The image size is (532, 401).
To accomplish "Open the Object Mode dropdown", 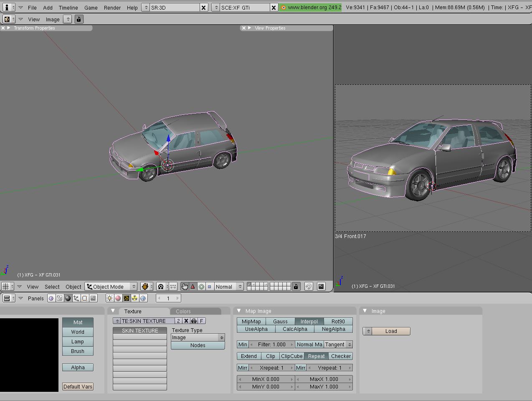I will point(111,287).
